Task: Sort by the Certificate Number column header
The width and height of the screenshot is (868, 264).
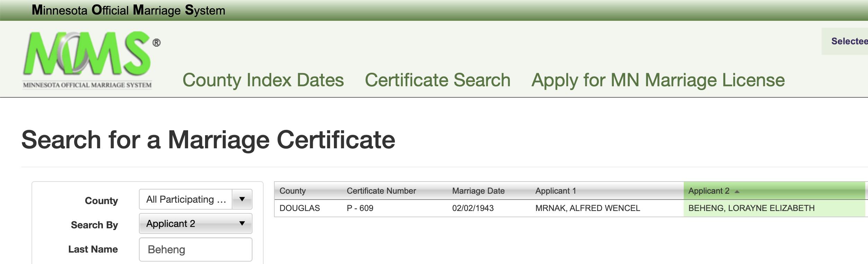Action: point(381,191)
